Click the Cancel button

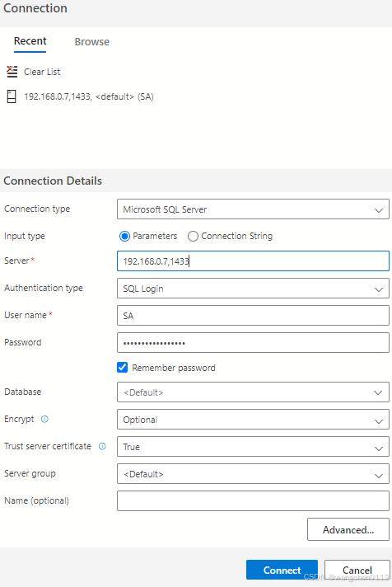coord(357,570)
